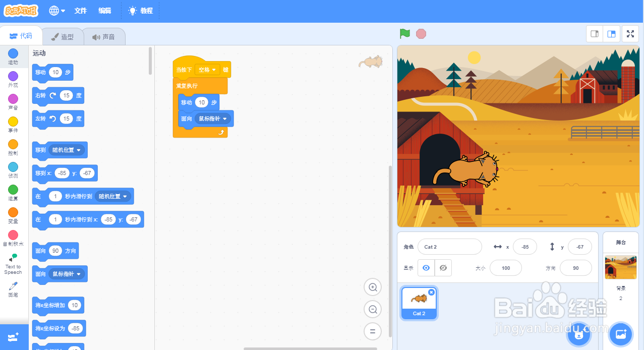Open the 文件 menu

pos(81,11)
